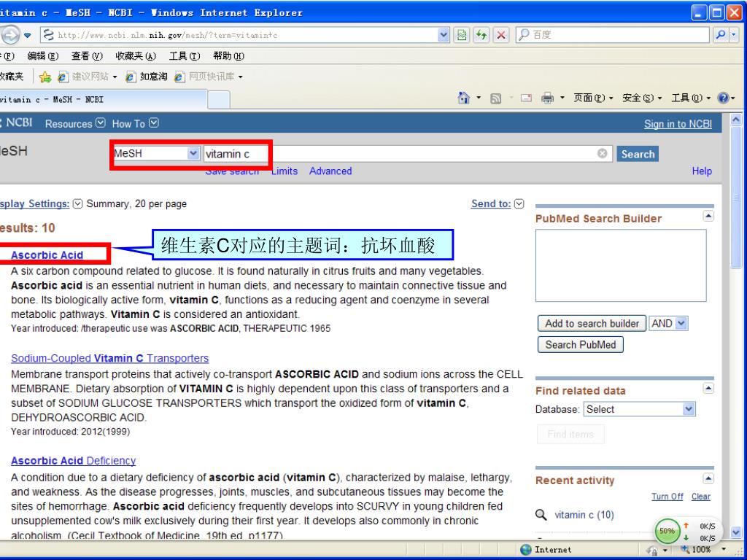Open the Ascorbic Acid Deficiency result
This screenshot has height=560, width=747.
74,461
